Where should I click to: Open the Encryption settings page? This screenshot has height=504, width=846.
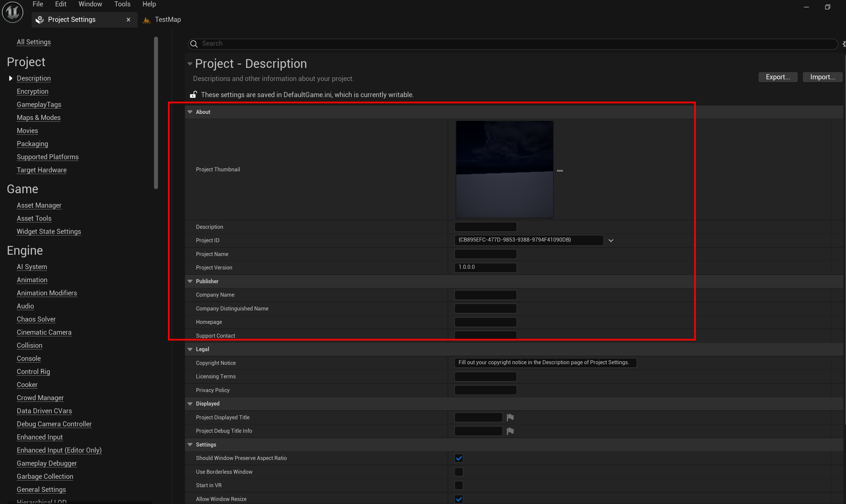click(x=33, y=91)
